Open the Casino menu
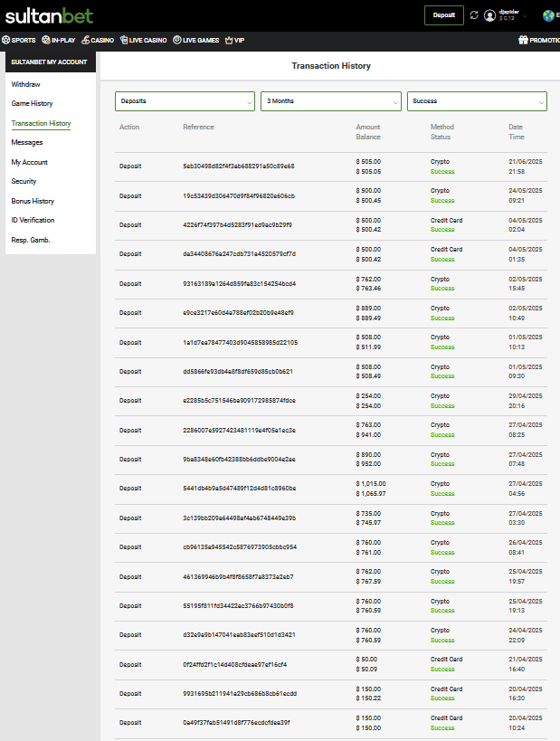The height and width of the screenshot is (741, 560). tap(102, 40)
